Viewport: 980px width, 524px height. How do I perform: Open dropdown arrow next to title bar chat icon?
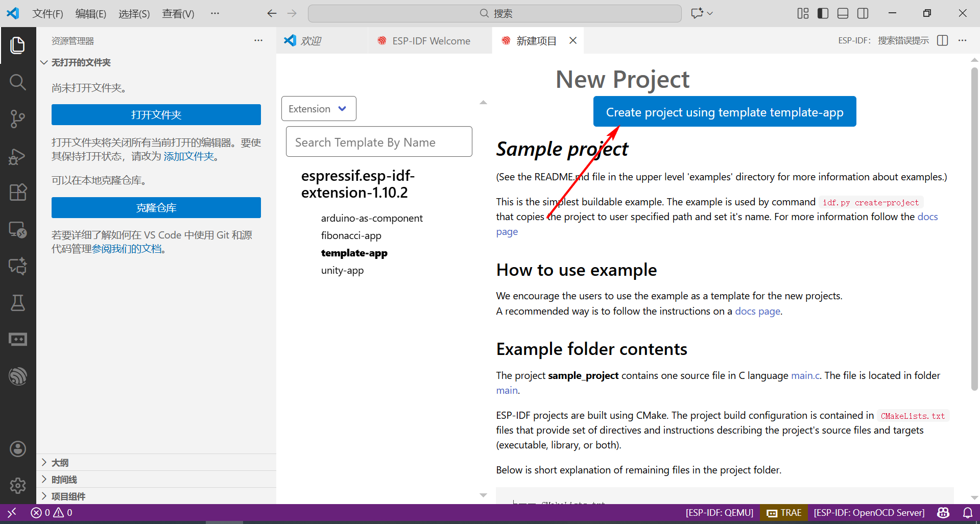[710, 13]
